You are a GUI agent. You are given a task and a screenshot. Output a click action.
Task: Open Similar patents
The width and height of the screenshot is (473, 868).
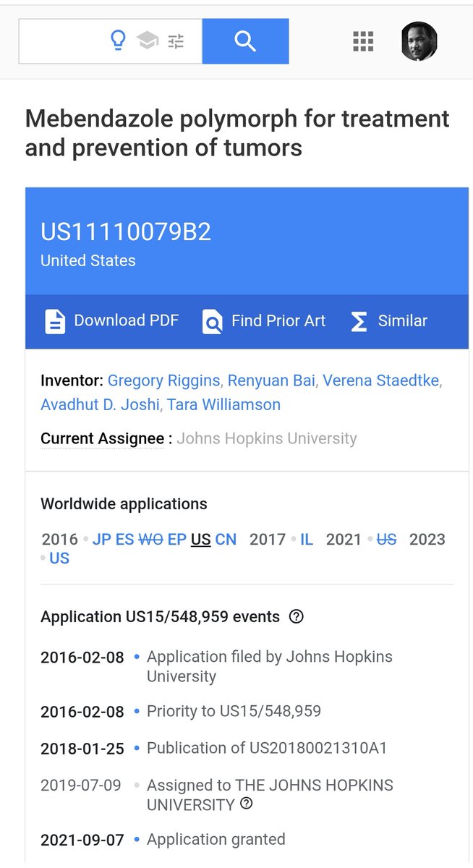pos(388,321)
